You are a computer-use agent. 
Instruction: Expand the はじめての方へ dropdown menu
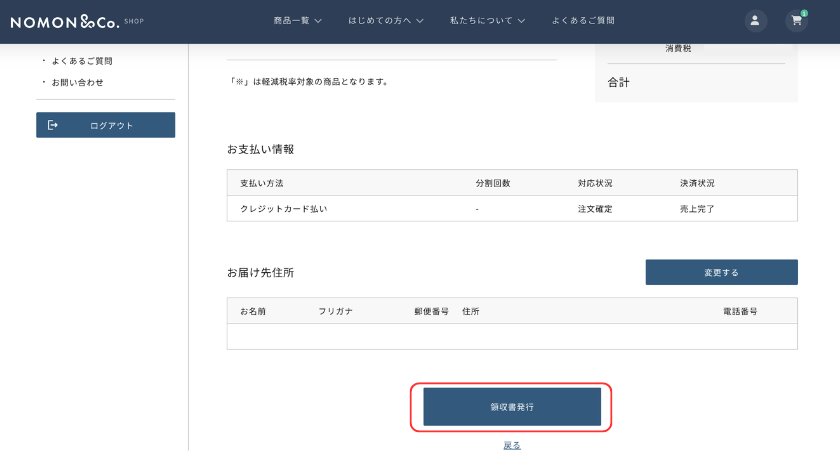[x=386, y=21]
